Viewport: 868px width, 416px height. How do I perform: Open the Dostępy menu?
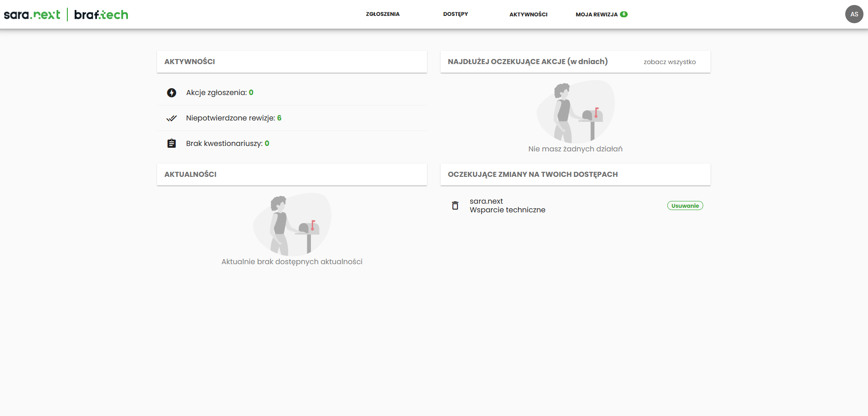tap(455, 14)
